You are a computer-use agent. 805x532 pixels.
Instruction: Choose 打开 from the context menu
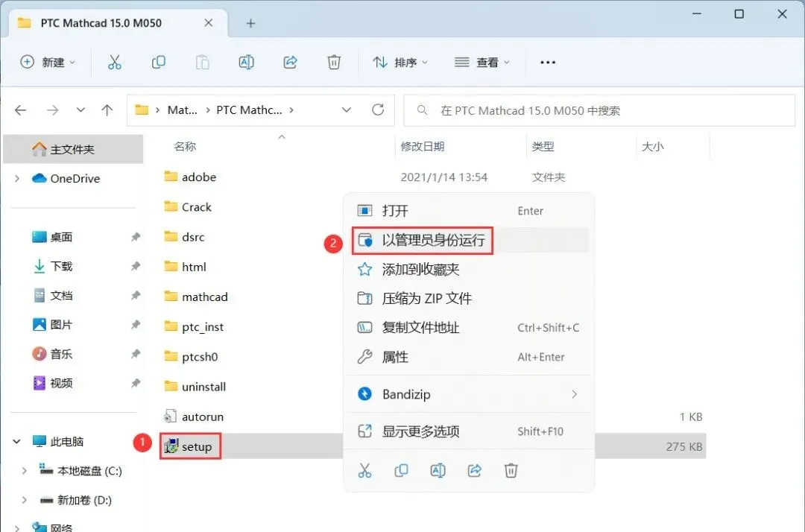[469, 211]
